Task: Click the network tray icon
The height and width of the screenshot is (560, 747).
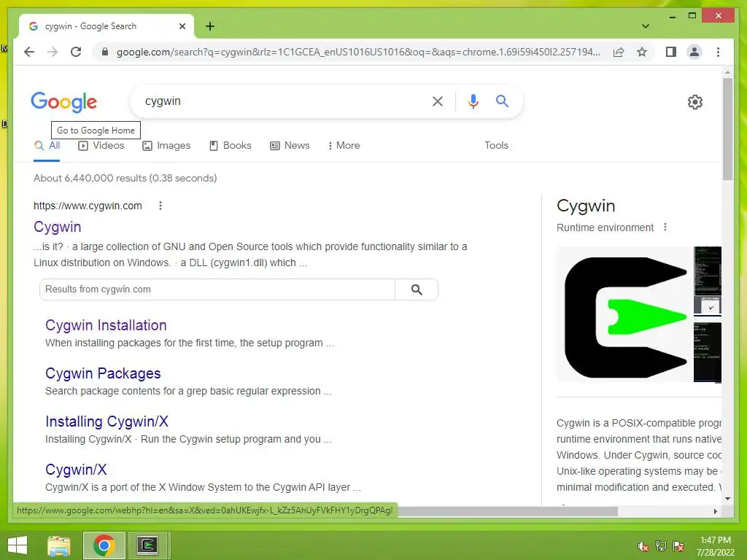Action: tap(660, 546)
